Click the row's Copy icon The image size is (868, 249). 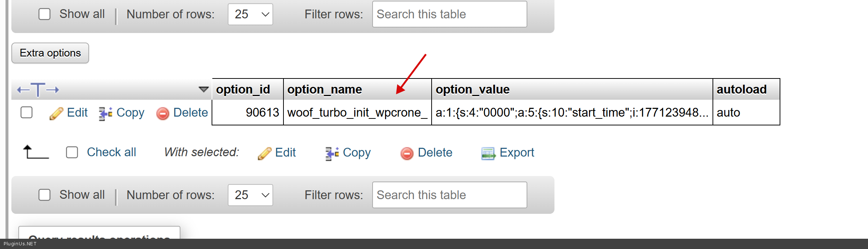point(106,113)
